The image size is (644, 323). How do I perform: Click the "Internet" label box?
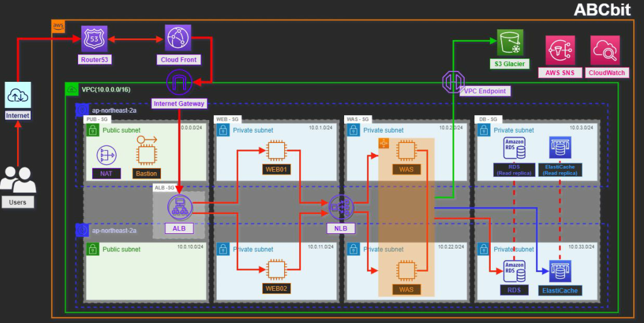tap(18, 116)
